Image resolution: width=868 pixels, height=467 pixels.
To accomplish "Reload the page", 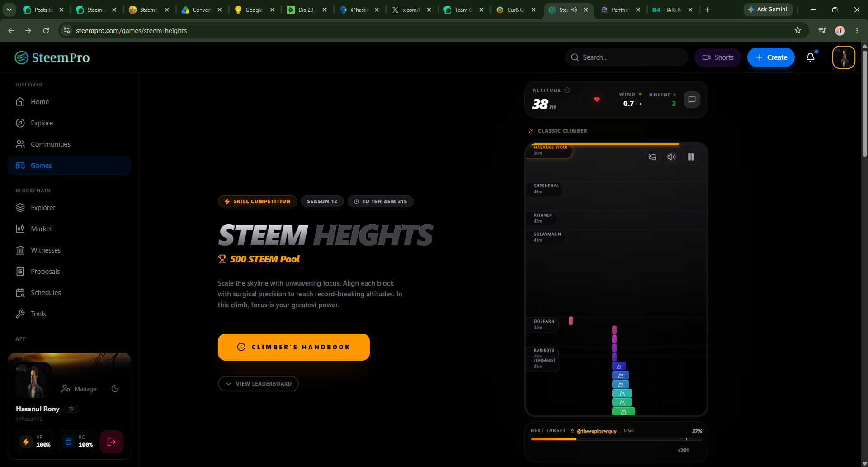I will (x=46, y=30).
